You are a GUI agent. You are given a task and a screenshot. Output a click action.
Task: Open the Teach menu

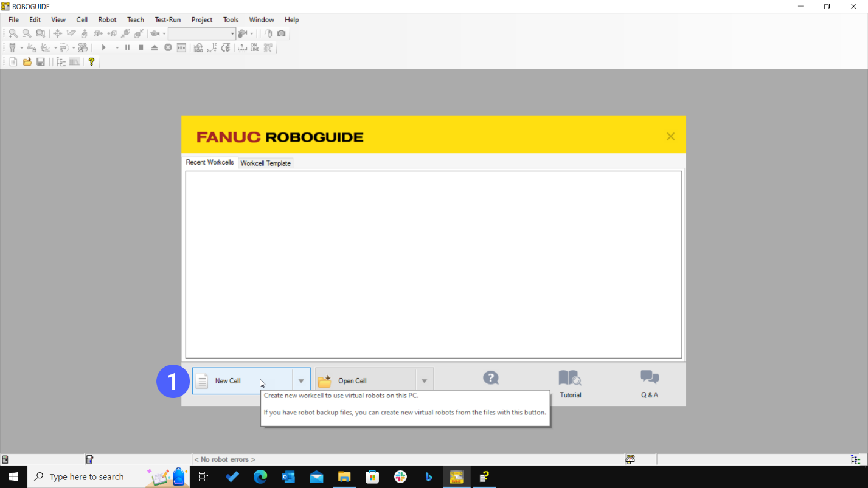pos(135,20)
